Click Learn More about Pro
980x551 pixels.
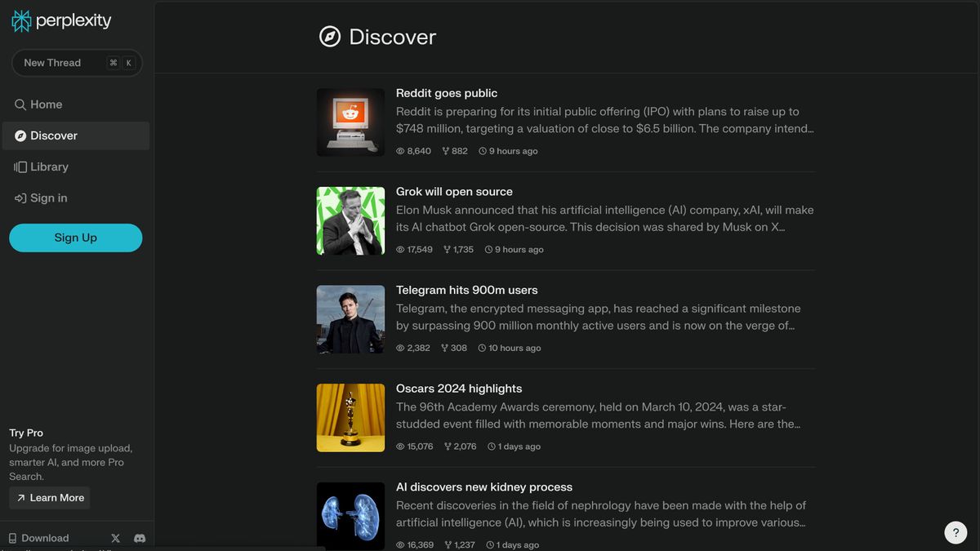click(50, 498)
